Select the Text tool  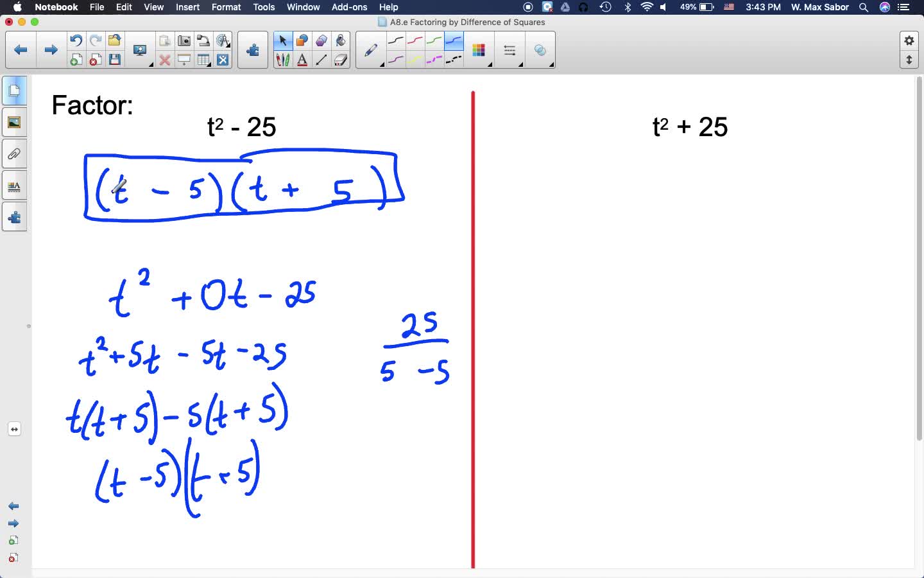302,60
